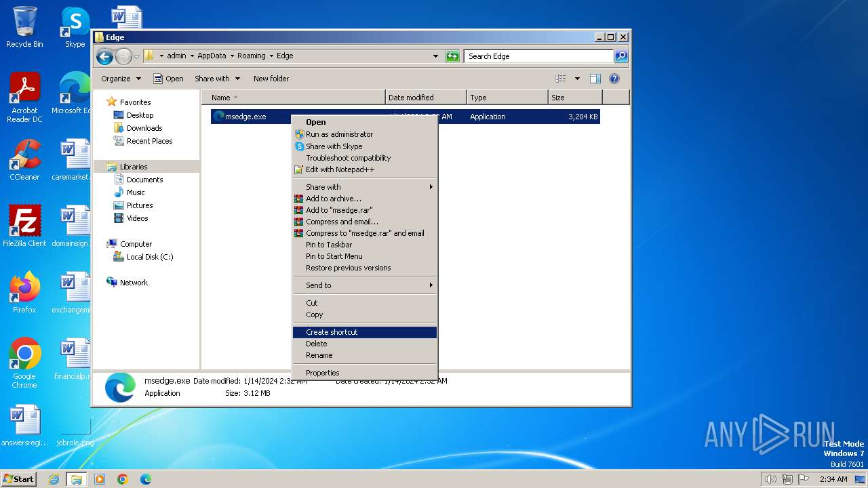Click the Back navigation arrow in Explorer
The width and height of the screenshot is (868, 488).
tap(104, 56)
